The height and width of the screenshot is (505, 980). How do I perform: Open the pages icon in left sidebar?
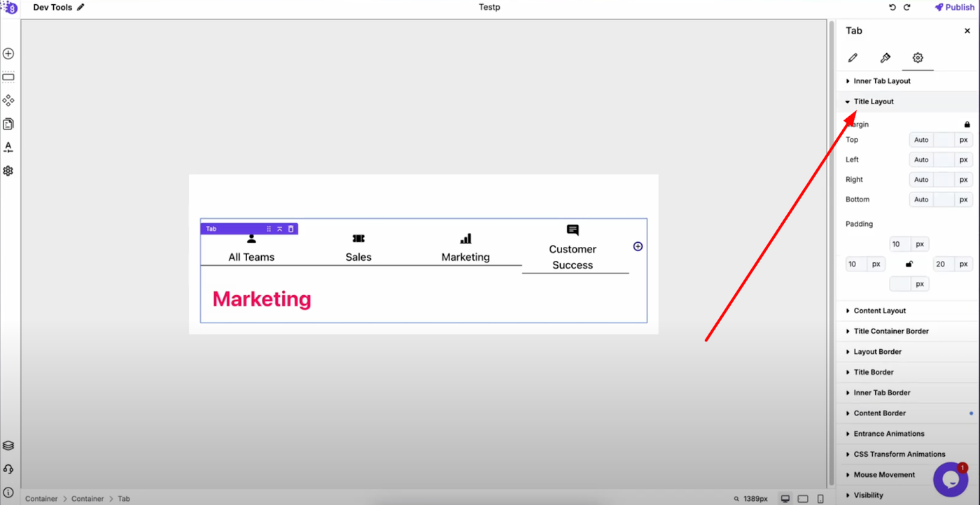coord(8,124)
